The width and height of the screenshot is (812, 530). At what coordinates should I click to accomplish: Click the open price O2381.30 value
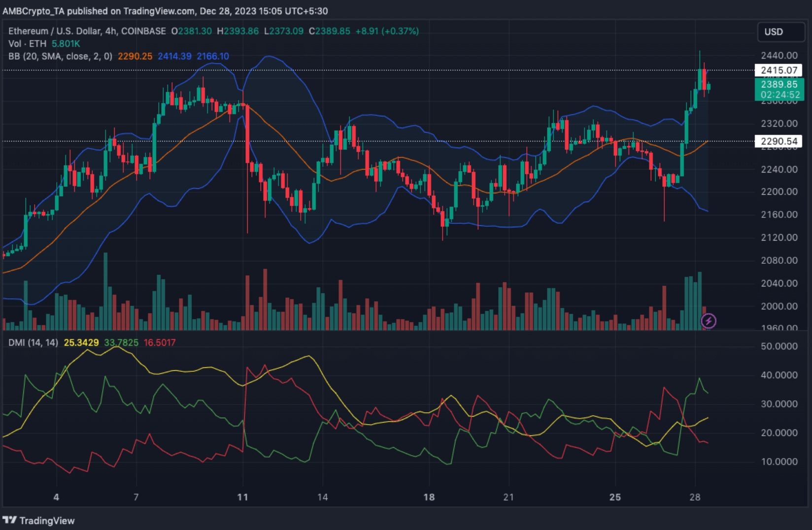point(192,31)
